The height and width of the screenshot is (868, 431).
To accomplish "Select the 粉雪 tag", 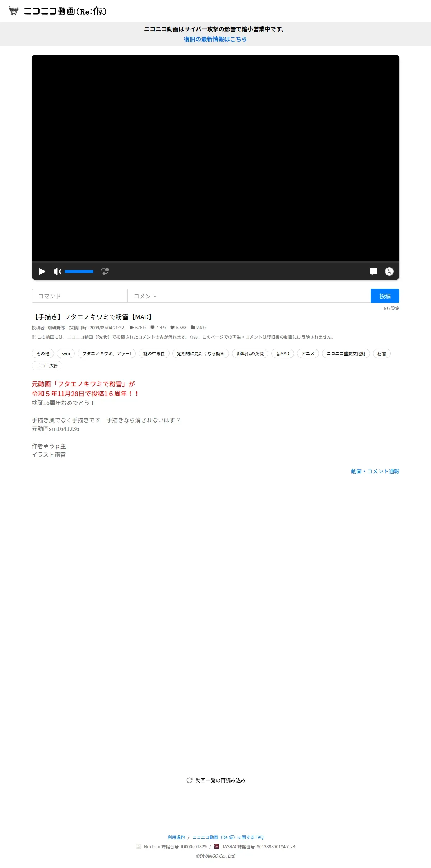I will pyautogui.click(x=382, y=353).
